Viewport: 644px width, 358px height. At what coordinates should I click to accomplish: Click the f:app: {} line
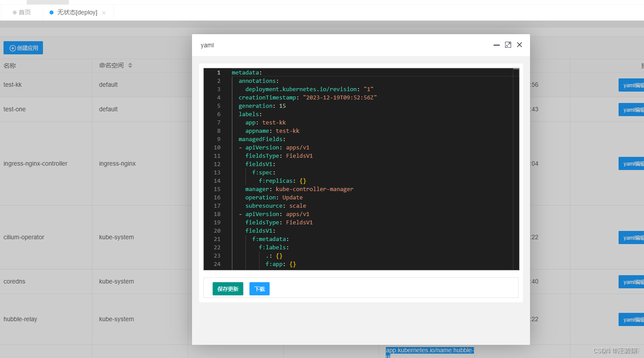pyautogui.click(x=281, y=264)
